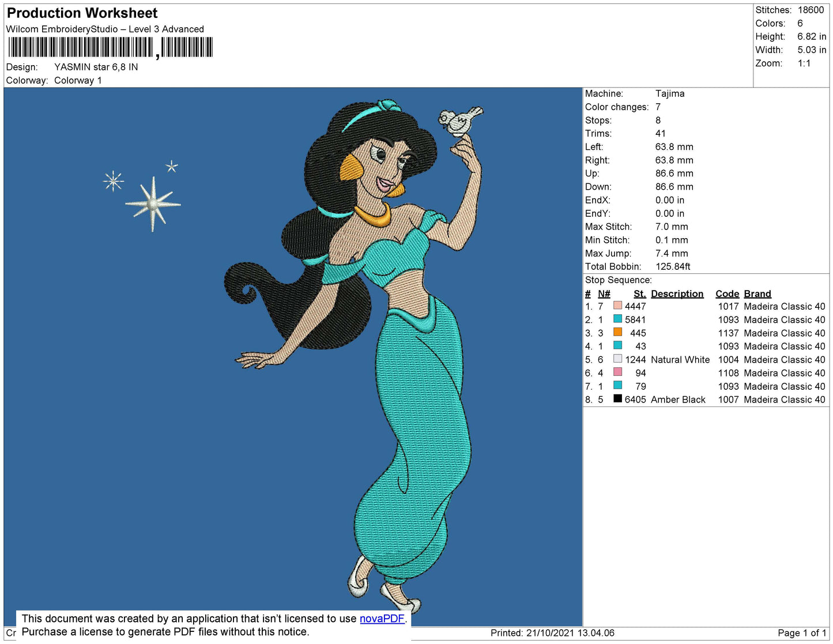Click the pink swatch beside stitch count 94
The width and height of the screenshot is (833, 644).
point(617,372)
